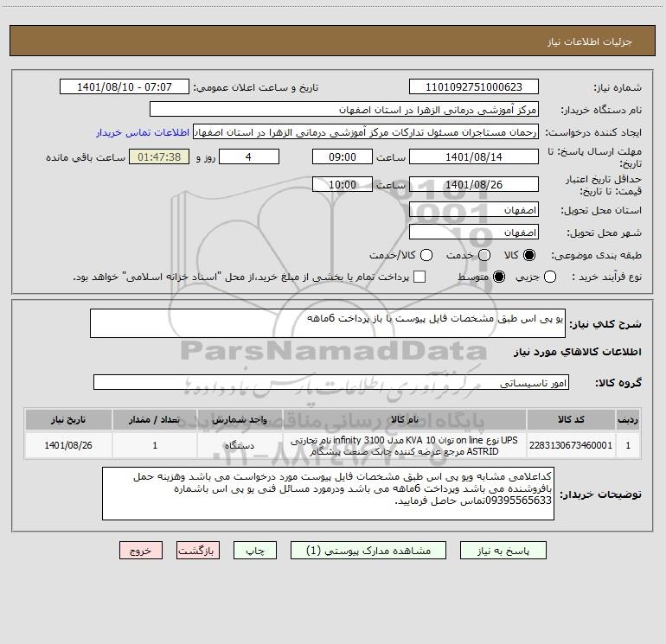
Task: Click price validity date 1401/08/26 field
Action: point(474,184)
